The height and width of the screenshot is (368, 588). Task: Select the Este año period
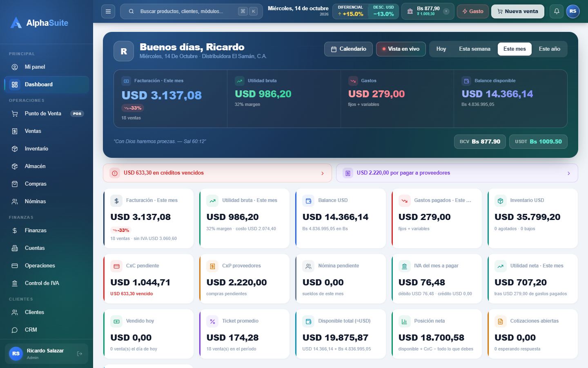pyautogui.click(x=549, y=49)
